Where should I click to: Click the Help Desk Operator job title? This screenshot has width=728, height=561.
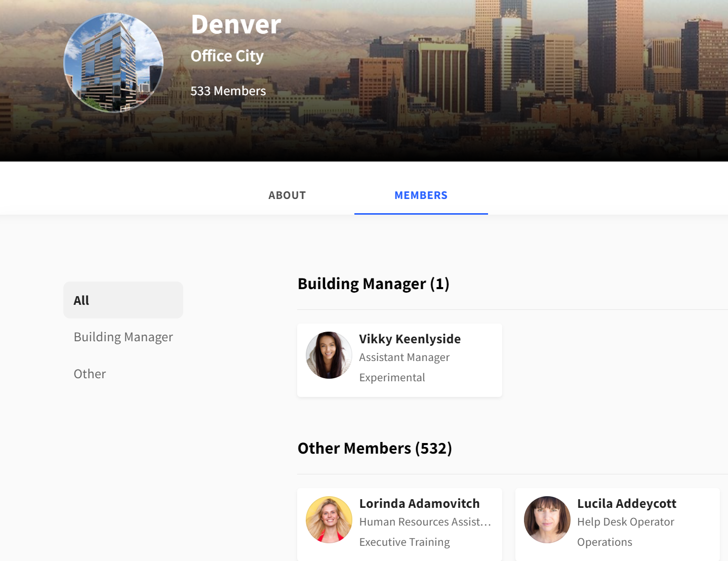625,522
